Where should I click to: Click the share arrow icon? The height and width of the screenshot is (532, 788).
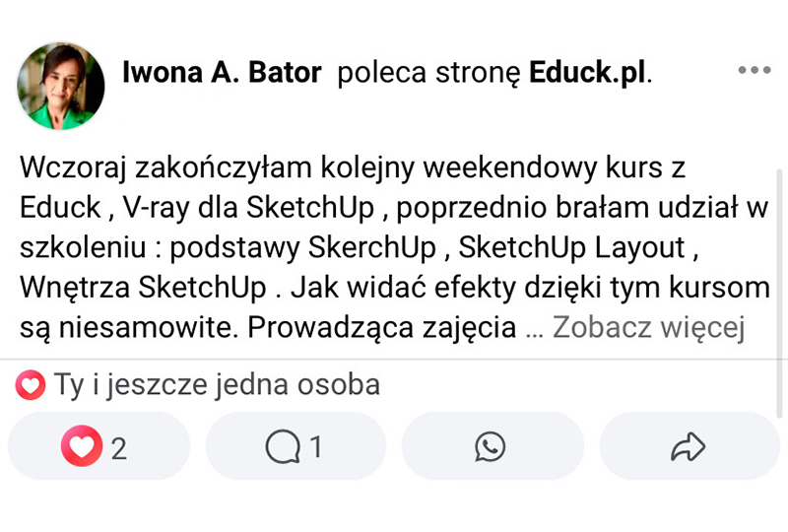pyautogui.click(x=688, y=447)
